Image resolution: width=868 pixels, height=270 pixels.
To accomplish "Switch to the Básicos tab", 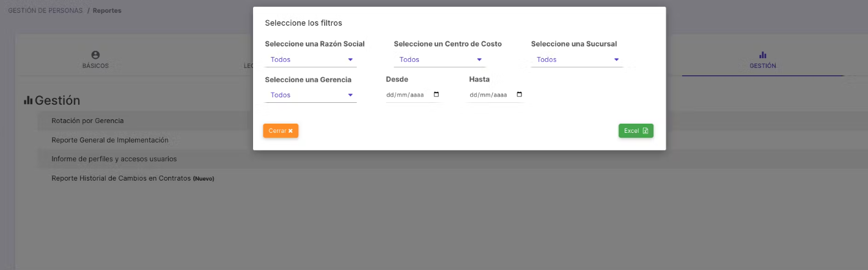I will tap(95, 60).
